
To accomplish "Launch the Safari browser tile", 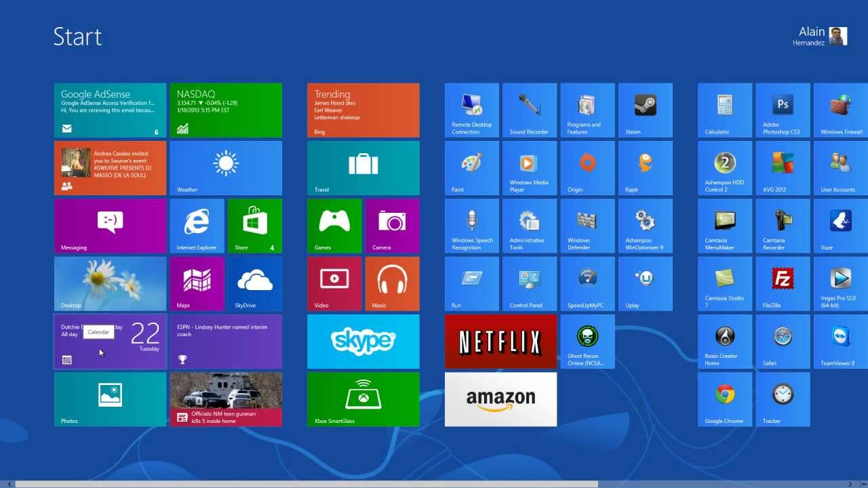I will [783, 342].
